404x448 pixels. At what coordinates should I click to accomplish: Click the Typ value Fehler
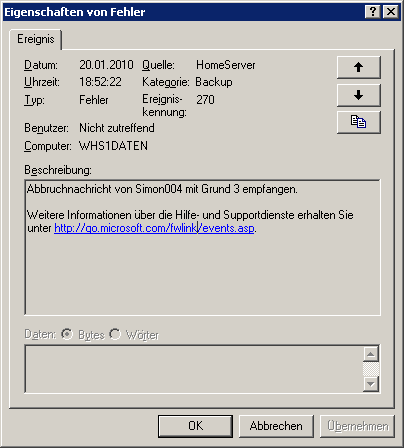(94, 100)
